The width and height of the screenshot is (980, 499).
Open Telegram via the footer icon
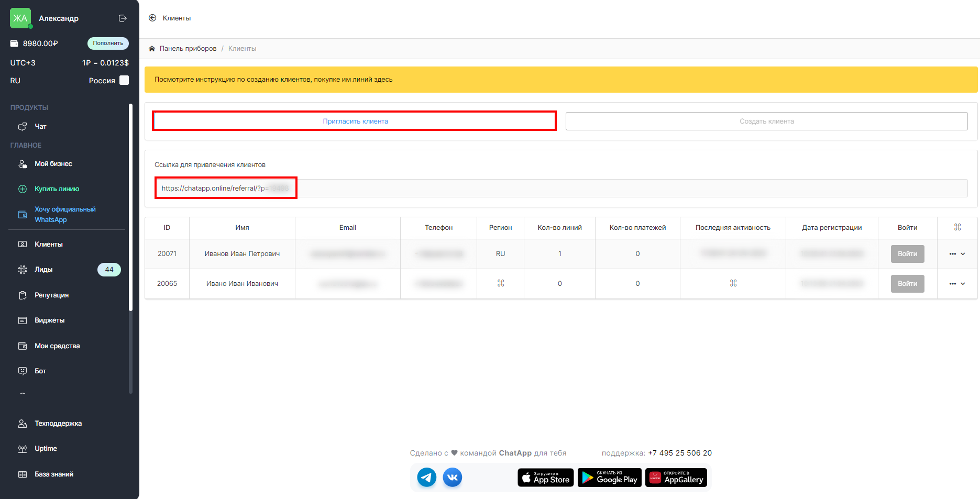click(x=426, y=478)
